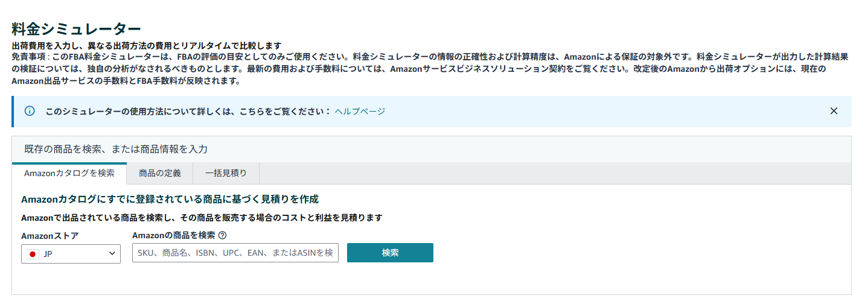Switch to the Amazonカタログを検索 tab

tap(69, 173)
